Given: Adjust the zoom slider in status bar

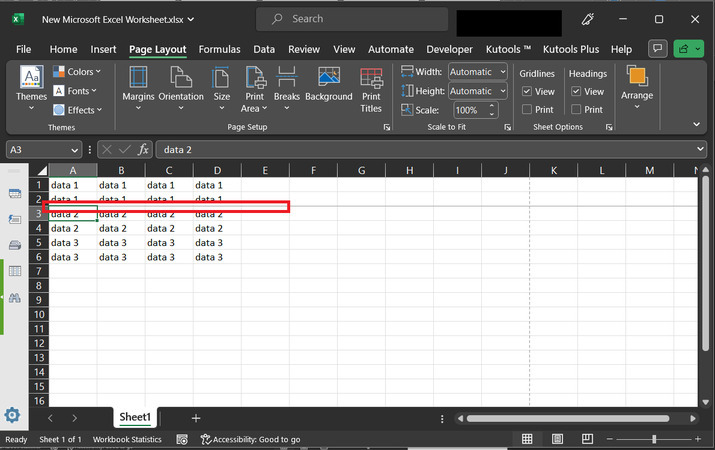Looking at the screenshot, I should (x=654, y=439).
